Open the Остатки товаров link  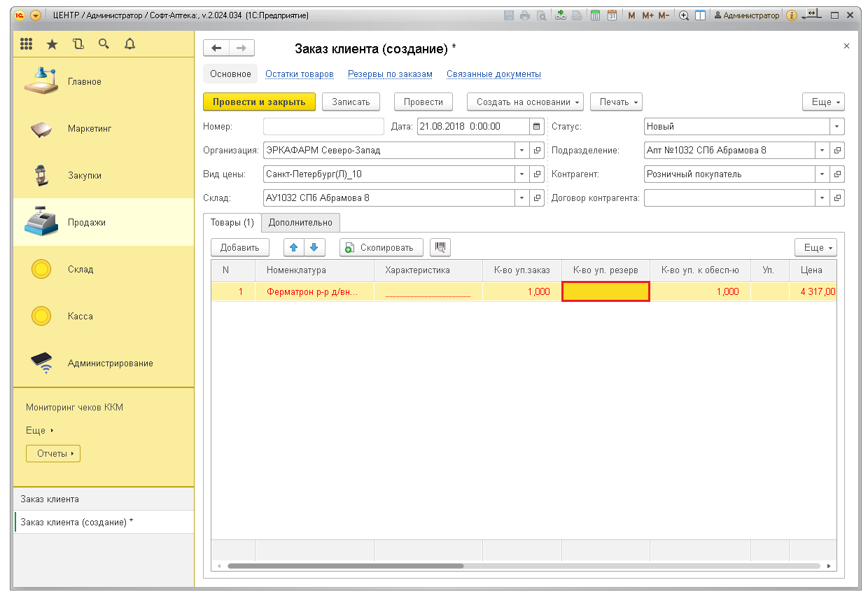299,74
